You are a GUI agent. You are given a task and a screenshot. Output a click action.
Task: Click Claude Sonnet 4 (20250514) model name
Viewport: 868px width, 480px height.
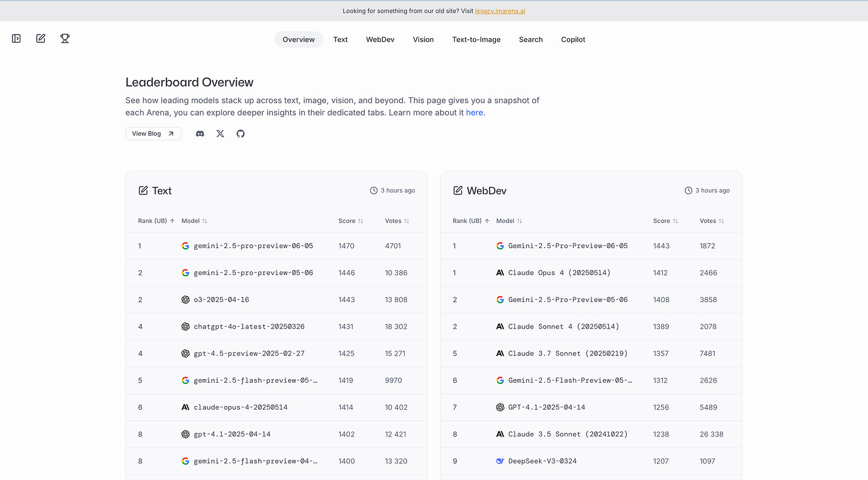click(x=564, y=327)
